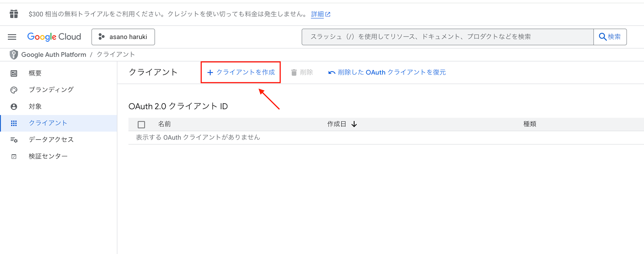
Task: Click the 作成日 column header
Action: pyautogui.click(x=337, y=124)
